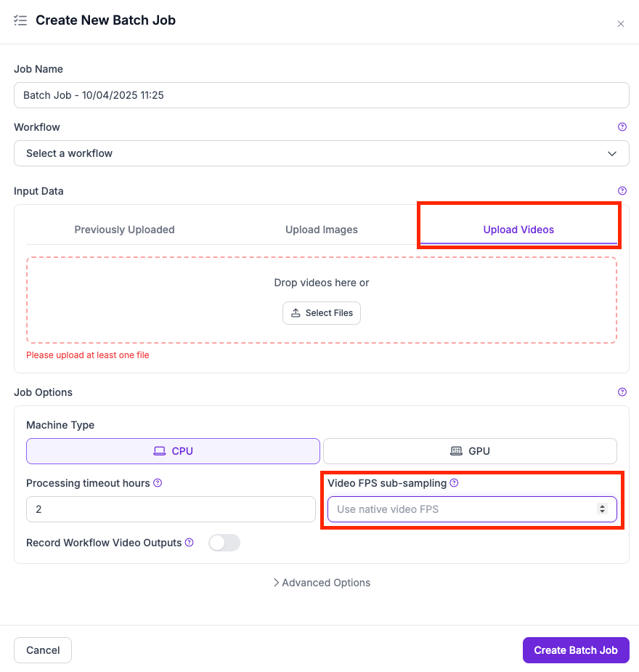Click the Select Files button
The height and width of the screenshot is (672, 639).
(x=321, y=313)
